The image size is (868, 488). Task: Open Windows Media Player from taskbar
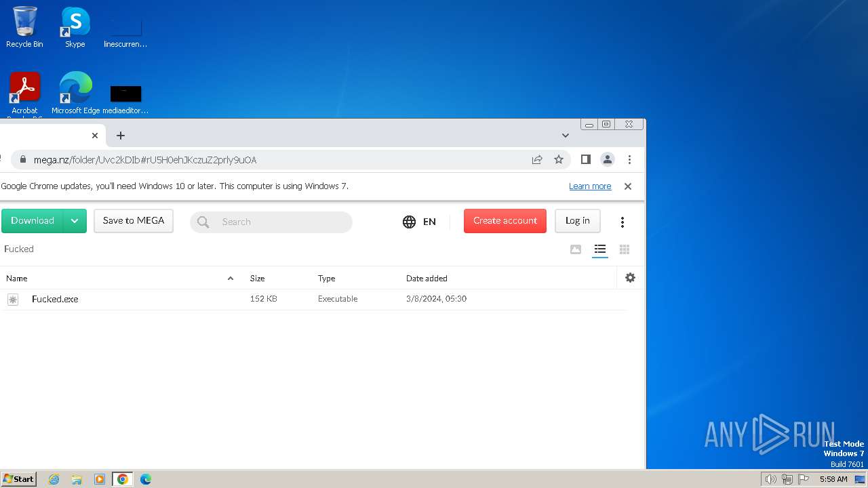click(x=100, y=479)
